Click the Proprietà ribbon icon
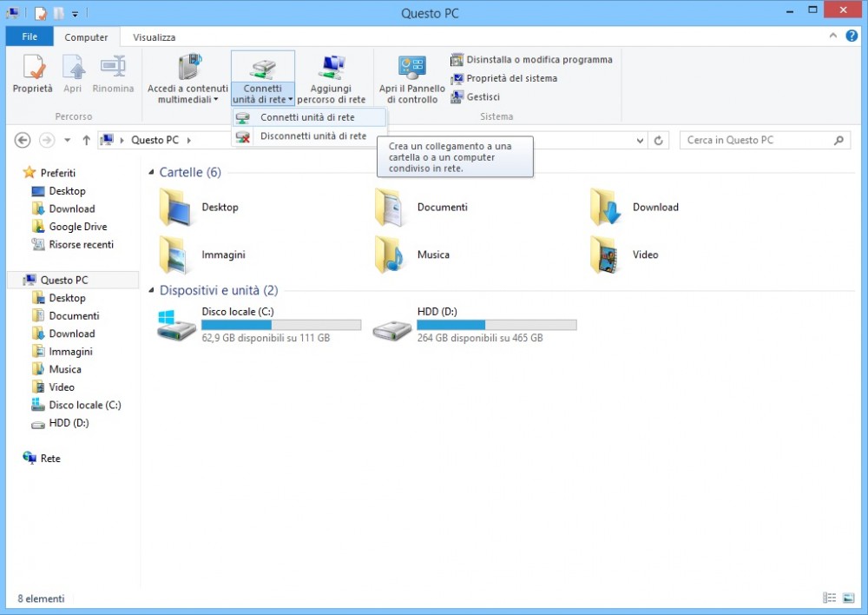Screen dimensions: 868x615 coord(33,68)
